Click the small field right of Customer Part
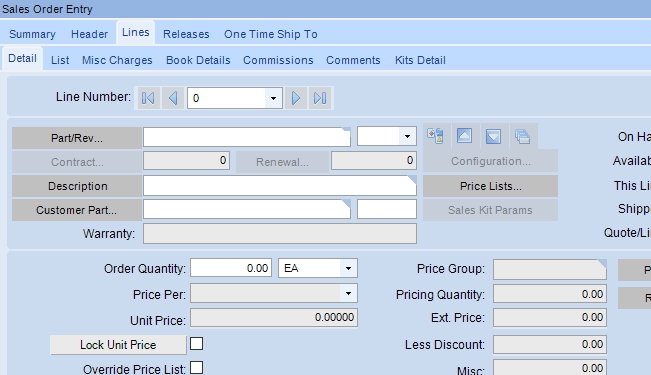This screenshot has width=651, height=375. [x=387, y=209]
